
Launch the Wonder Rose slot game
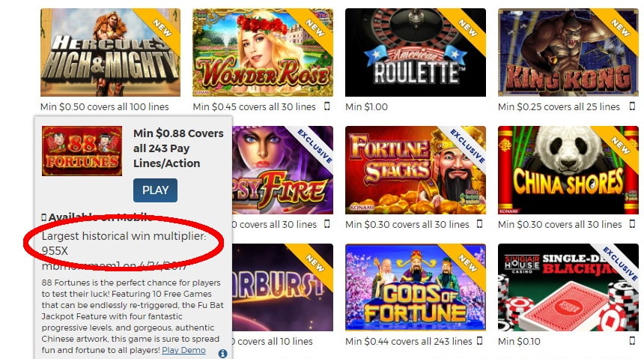(x=263, y=52)
